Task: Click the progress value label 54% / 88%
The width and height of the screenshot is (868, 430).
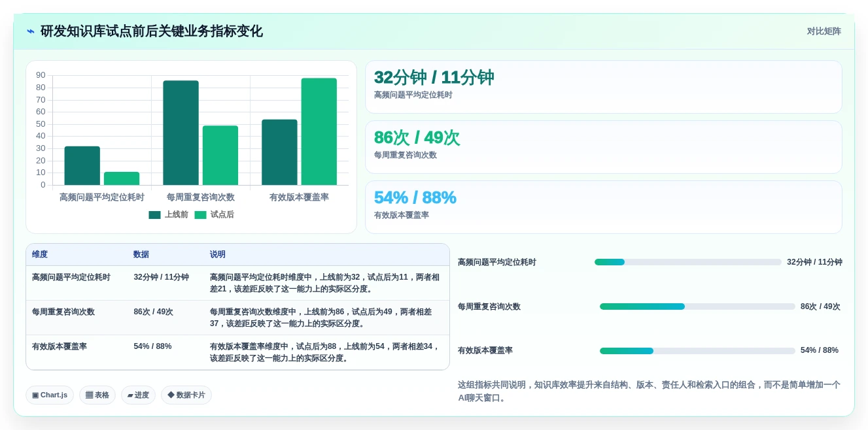Action: pos(820,350)
